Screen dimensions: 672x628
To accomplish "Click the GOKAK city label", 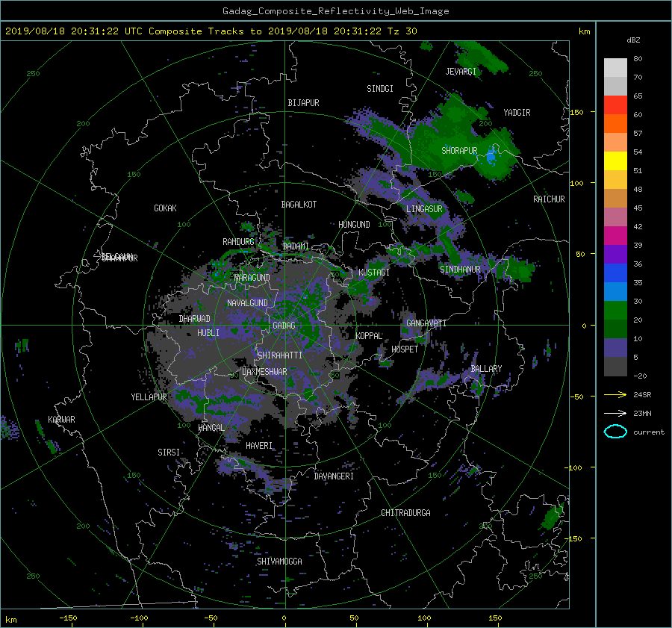I will click(166, 208).
